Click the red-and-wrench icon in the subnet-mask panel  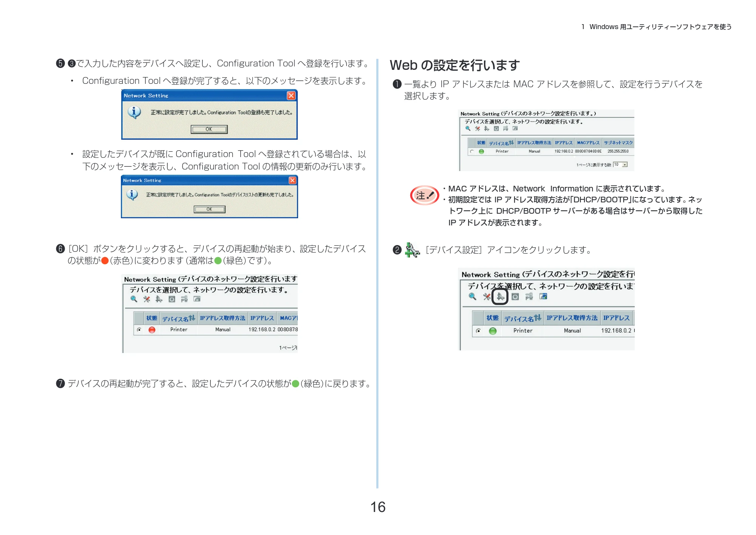478,128
